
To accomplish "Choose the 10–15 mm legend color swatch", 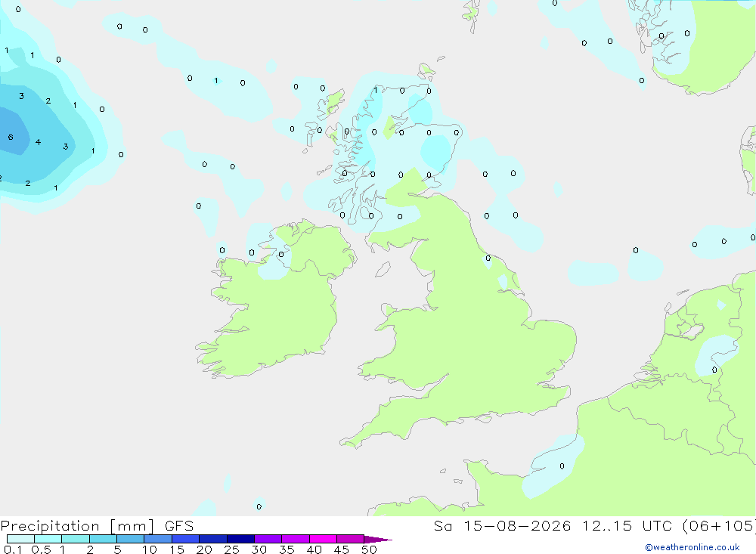I will click(x=158, y=539).
